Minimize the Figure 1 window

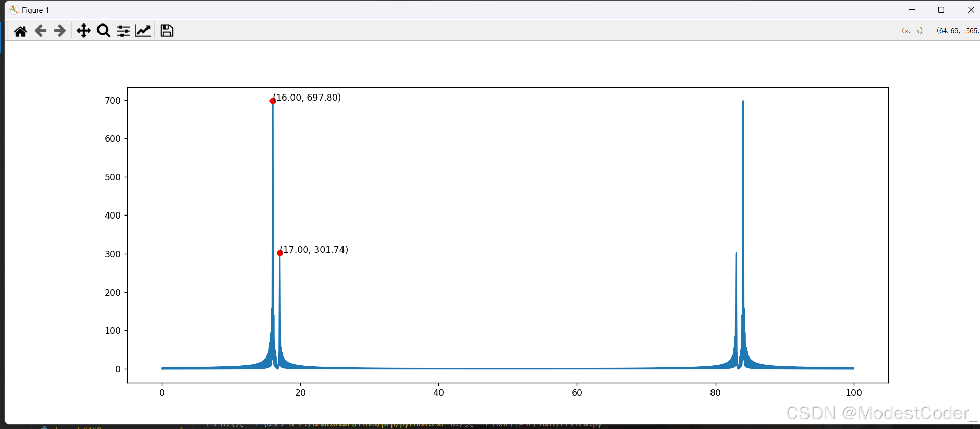[912, 10]
